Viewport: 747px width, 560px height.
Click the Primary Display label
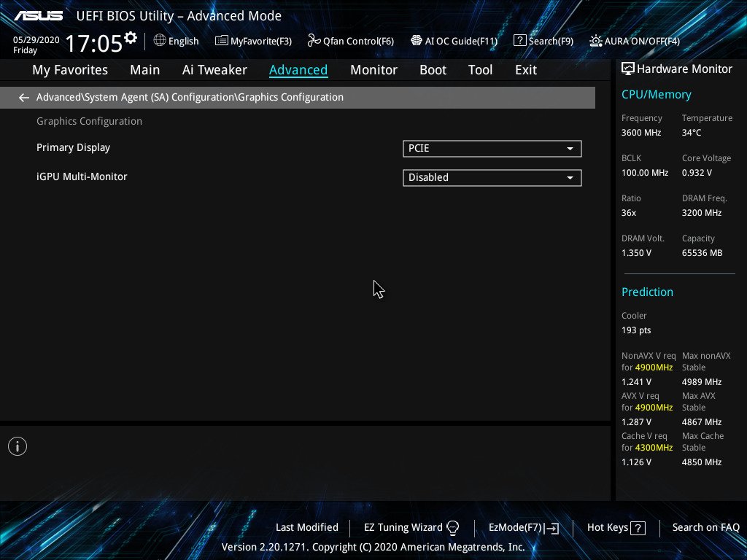tap(74, 147)
